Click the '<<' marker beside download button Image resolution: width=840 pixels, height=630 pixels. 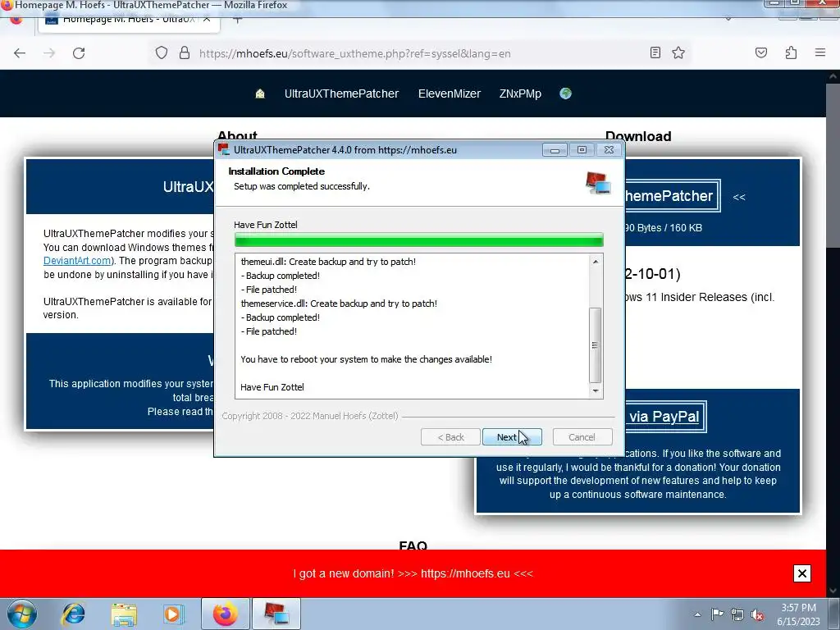(x=739, y=197)
